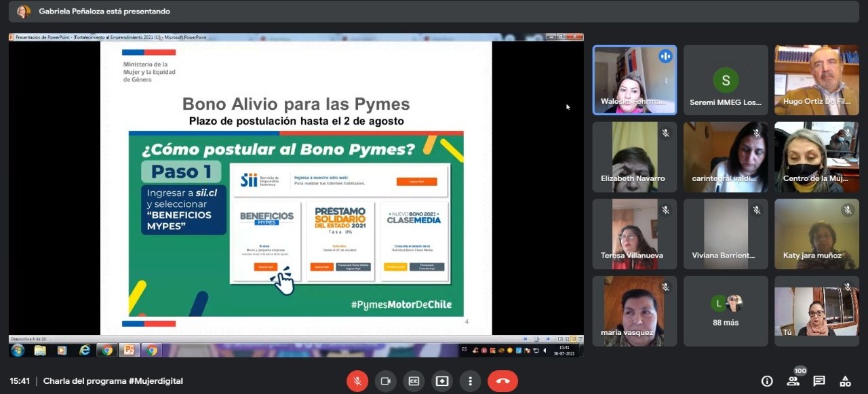The height and width of the screenshot is (394, 868).
Task: Open the chat panel
Action: click(819, 381)
